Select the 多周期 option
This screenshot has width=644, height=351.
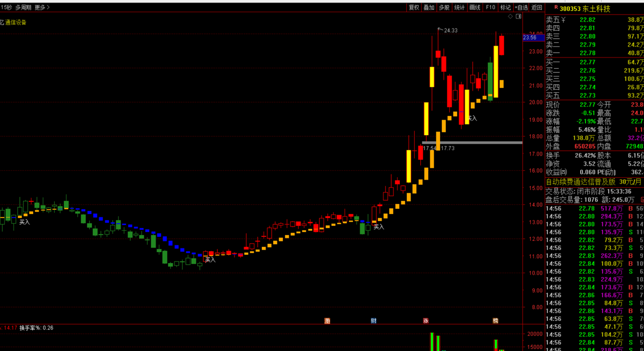pos(23,8)
